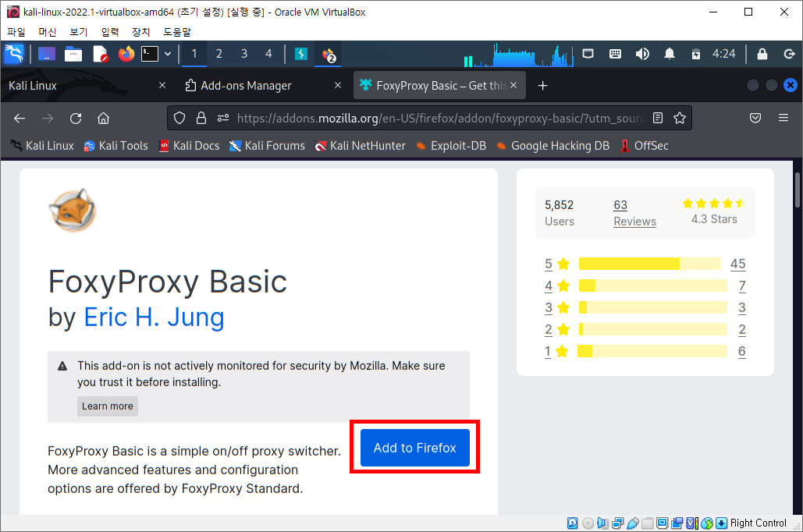The height and width of the screenshot is (532, 803).
Task: Close the FoxyProxy Basic tab
Action: (513, 85)
